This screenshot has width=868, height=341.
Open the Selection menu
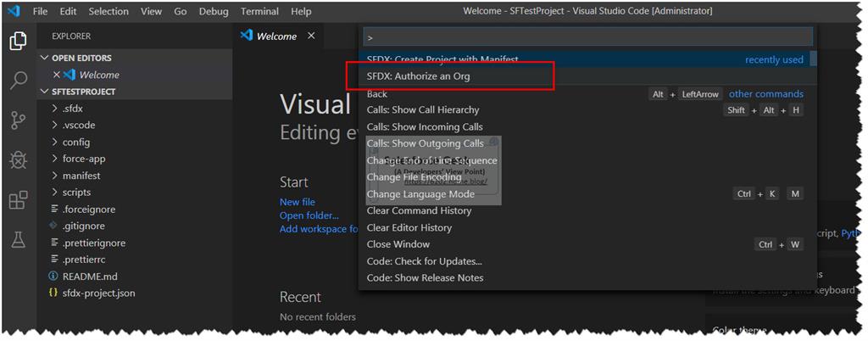108,11
